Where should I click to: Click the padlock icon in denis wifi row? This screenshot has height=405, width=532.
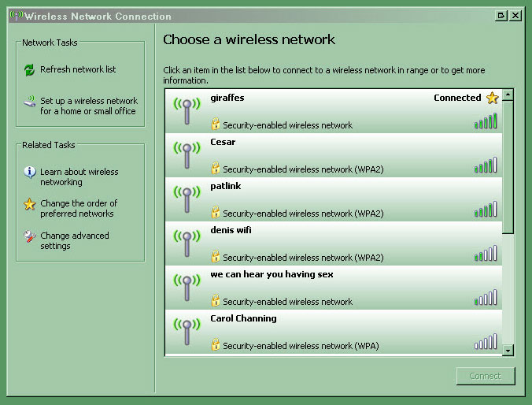tap(215, 257)
